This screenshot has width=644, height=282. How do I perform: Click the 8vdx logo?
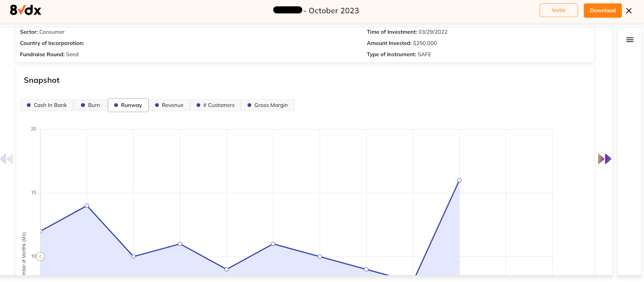(26, 10)
